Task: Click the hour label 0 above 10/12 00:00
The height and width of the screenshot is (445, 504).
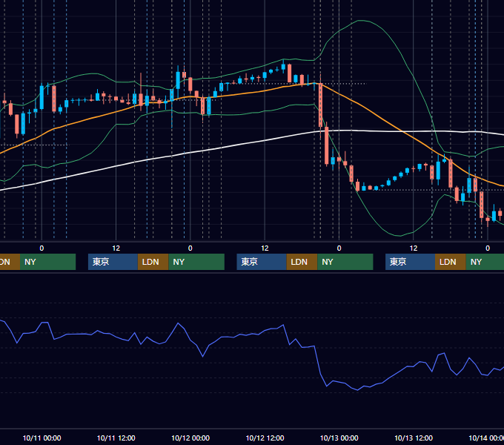Action: [190, 248]
